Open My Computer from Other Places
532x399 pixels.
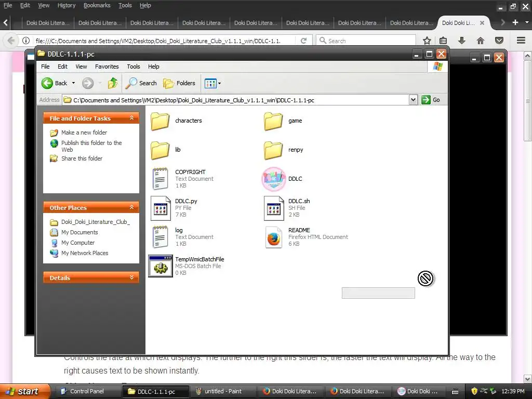click(78, 243)
